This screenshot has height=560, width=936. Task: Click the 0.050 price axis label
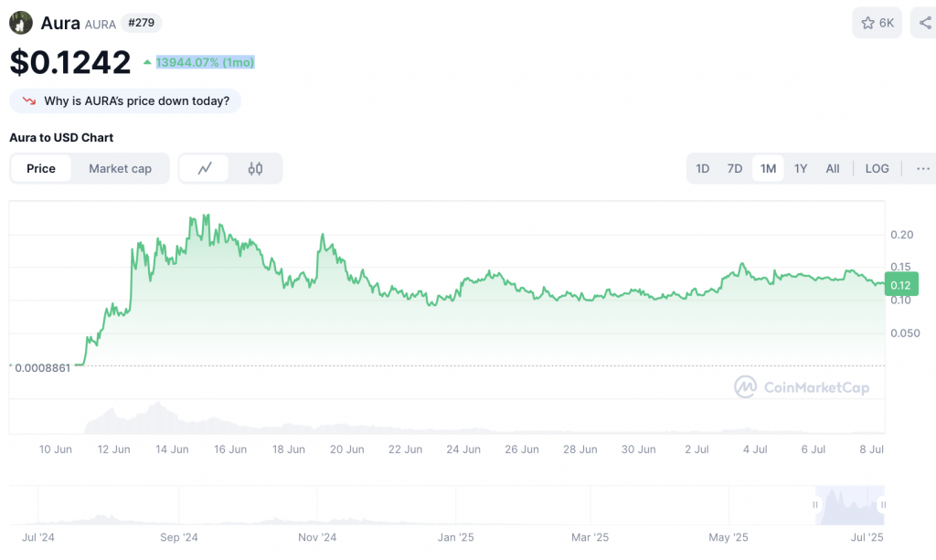click(905, 333)
